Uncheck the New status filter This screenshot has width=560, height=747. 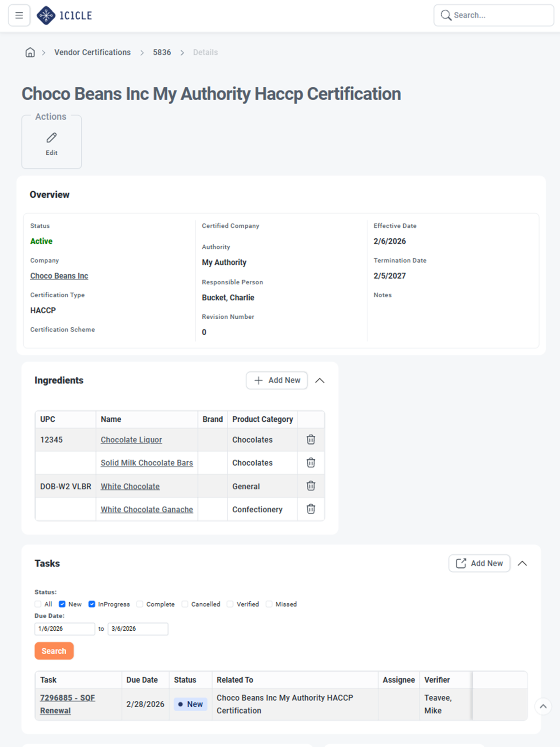tap(62, 604)
